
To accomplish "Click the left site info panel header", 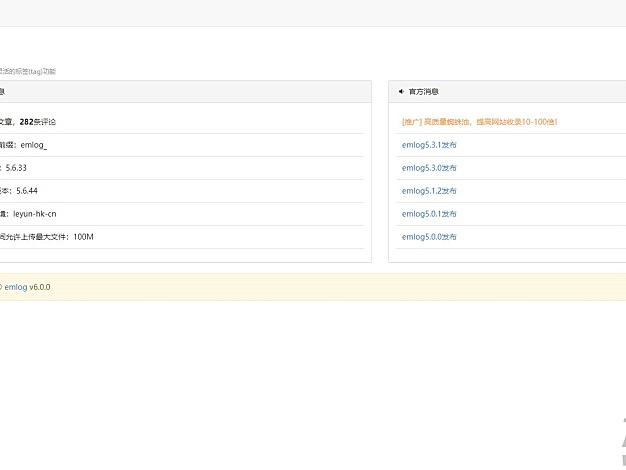I will pyautogui.click(x=180, y=91).
